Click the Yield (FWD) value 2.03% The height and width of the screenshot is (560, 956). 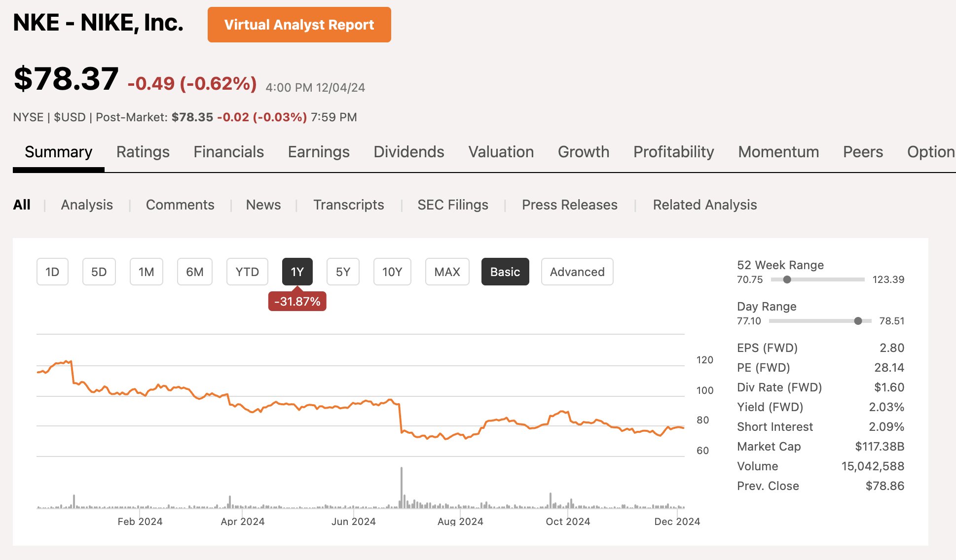886,407
